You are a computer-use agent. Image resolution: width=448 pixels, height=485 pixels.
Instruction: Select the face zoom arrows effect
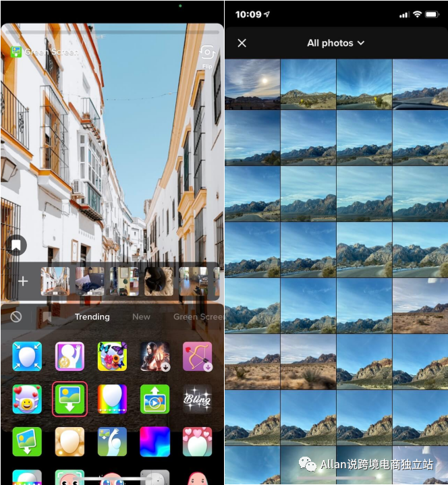(x=27, y=356)
